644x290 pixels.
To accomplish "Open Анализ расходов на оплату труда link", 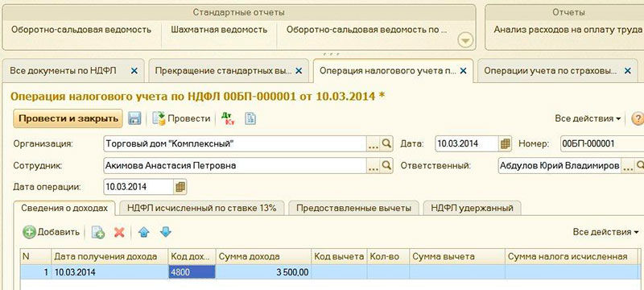I will point(568,30).
